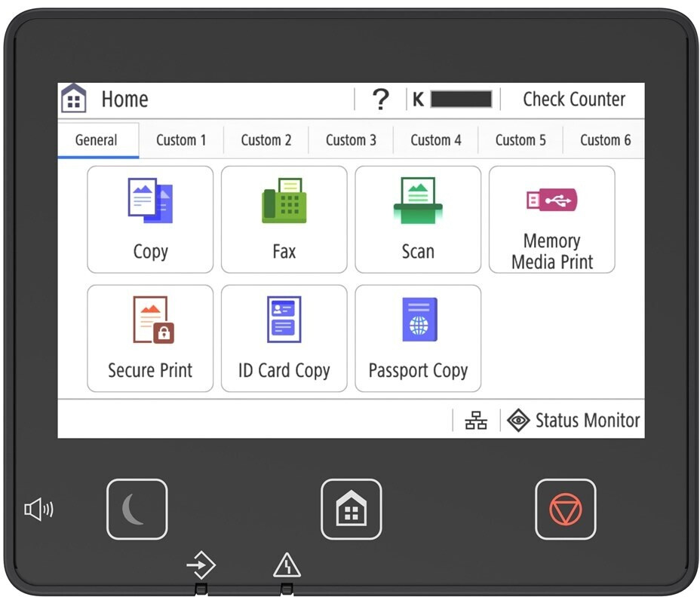
Task: Toggle sleep mode with the moon button
Action: coord(137,510)
